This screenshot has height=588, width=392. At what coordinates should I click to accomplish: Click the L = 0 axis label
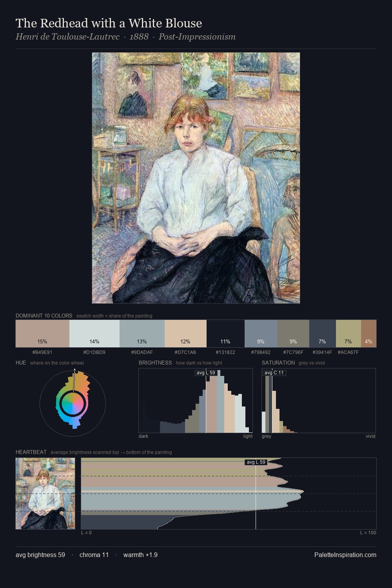(86, 532)
